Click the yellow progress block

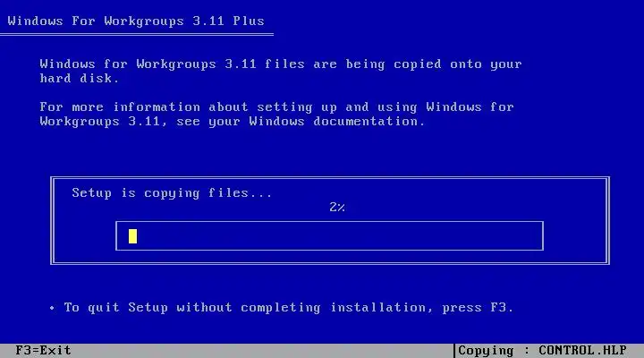point(132,236)
